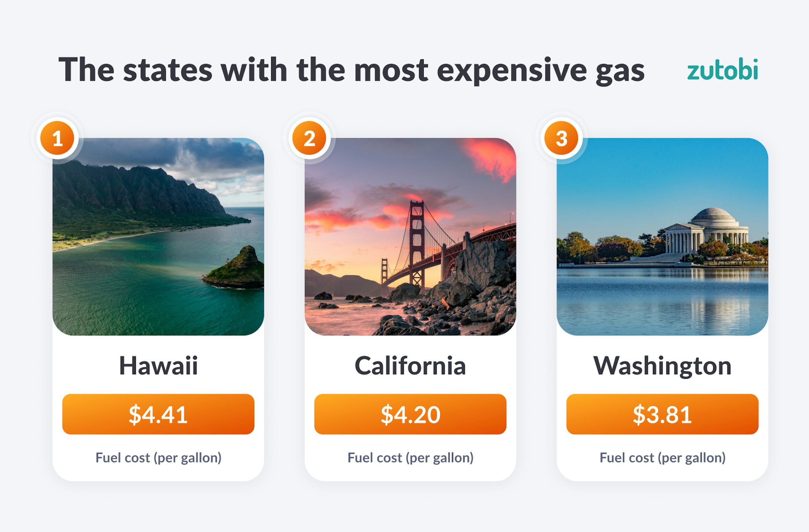Click the orange number 3 badge
809x532 pixels.
pyautogui.click(x=561, y=138)
